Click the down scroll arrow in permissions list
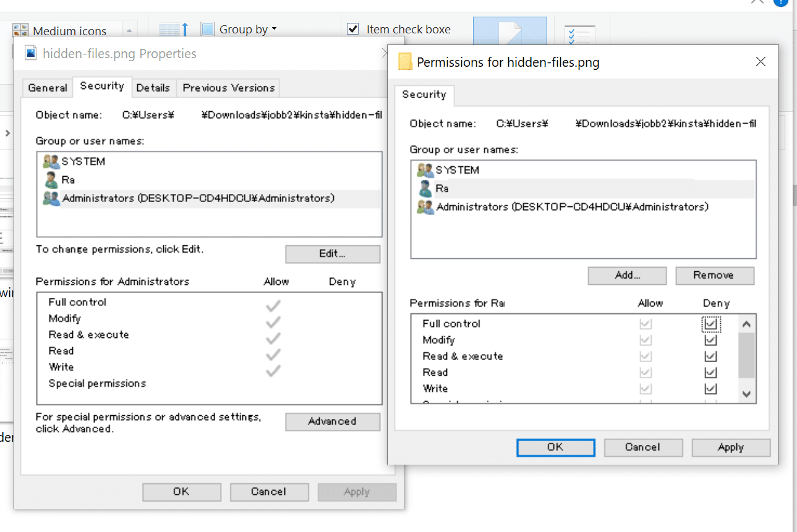The width and height of the screenshot is (797, 532). 746,394
